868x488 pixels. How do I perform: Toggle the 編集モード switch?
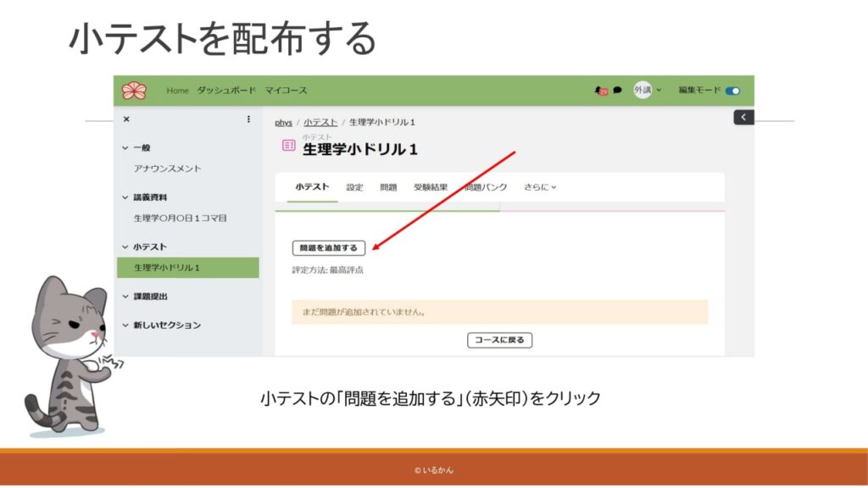[x=732, y=91]
